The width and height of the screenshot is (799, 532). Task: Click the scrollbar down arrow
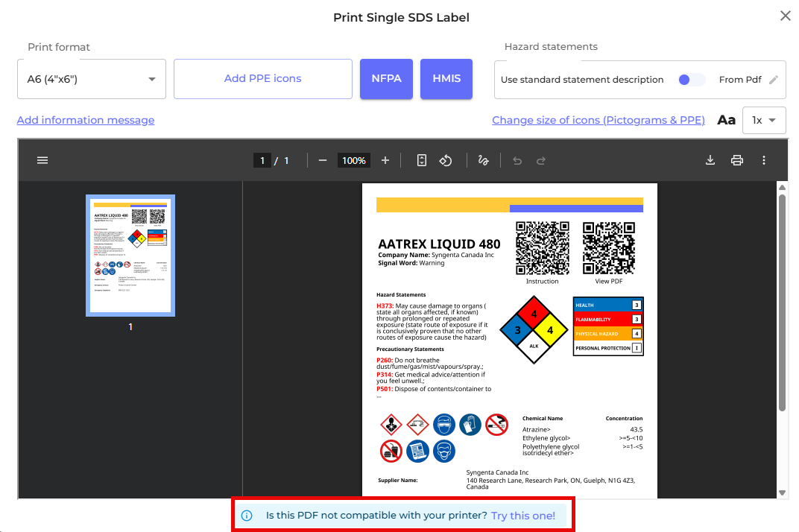782,493
